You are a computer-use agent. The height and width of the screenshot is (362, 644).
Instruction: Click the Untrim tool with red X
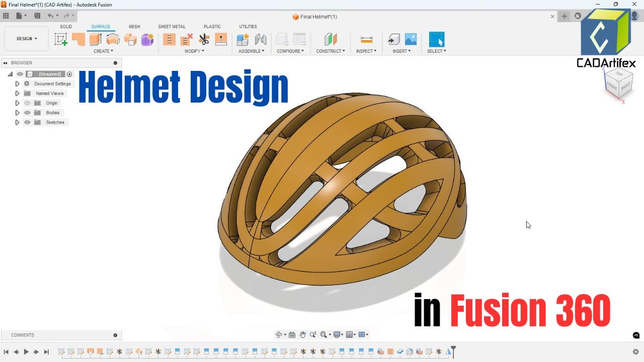click(x=187, y=39)
